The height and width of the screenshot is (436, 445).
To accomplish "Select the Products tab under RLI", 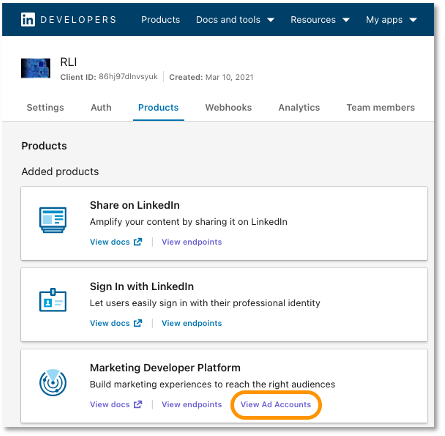I will (158, 108).
